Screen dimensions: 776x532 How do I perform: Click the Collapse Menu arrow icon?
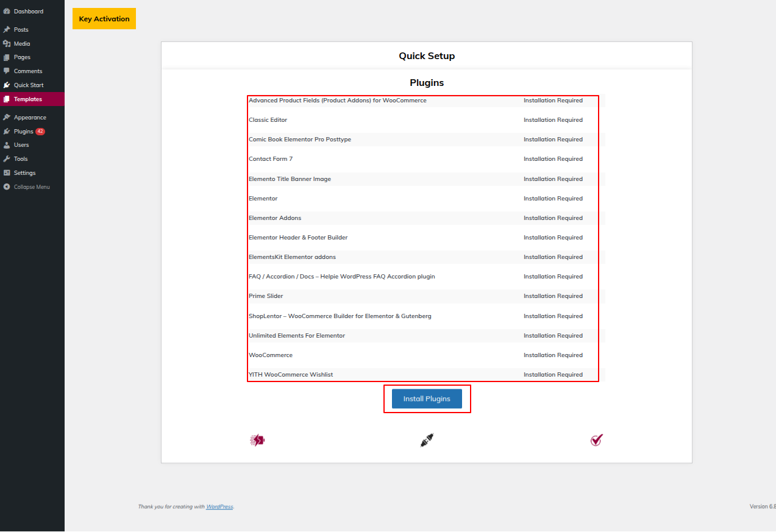click(x=7, y=187)
